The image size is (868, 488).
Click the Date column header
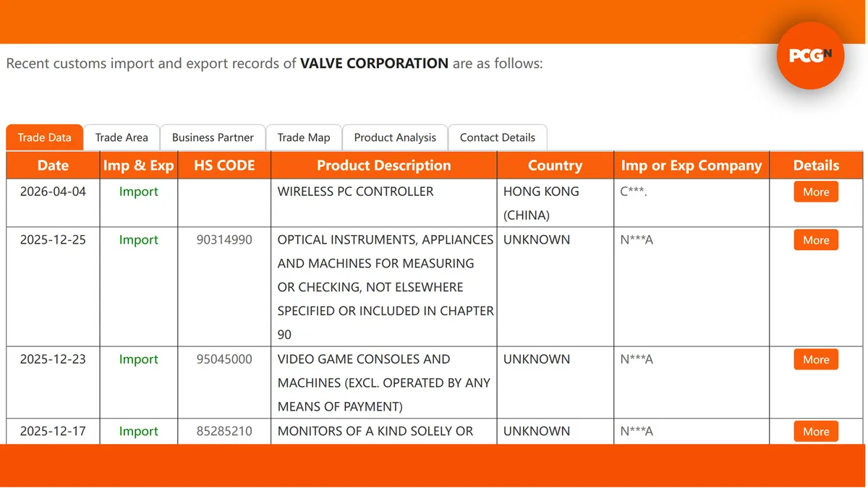point(53,166)
